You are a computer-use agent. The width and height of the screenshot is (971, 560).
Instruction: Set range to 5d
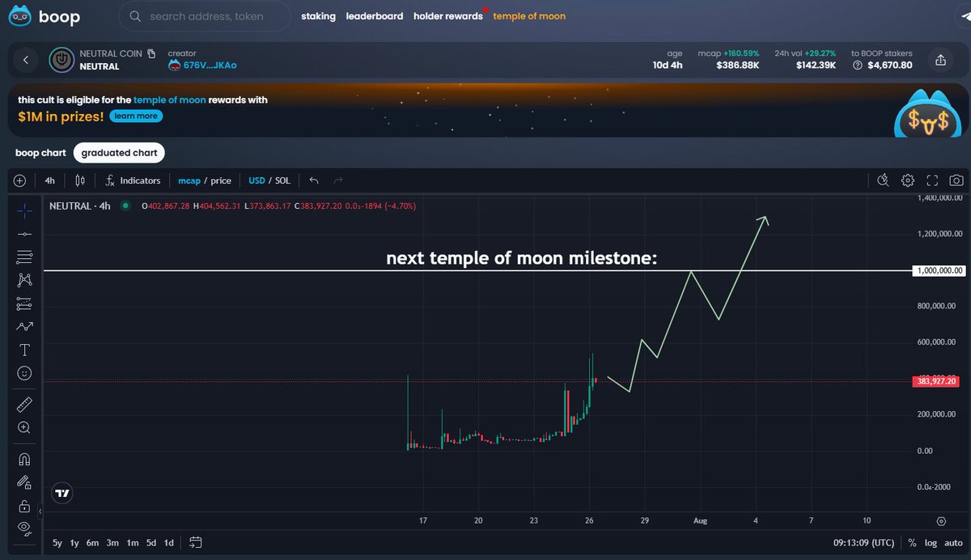(151, 542)
